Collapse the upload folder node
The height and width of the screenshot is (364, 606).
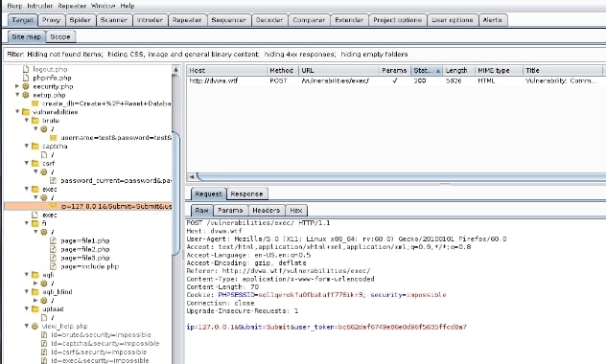coord(26,308)
